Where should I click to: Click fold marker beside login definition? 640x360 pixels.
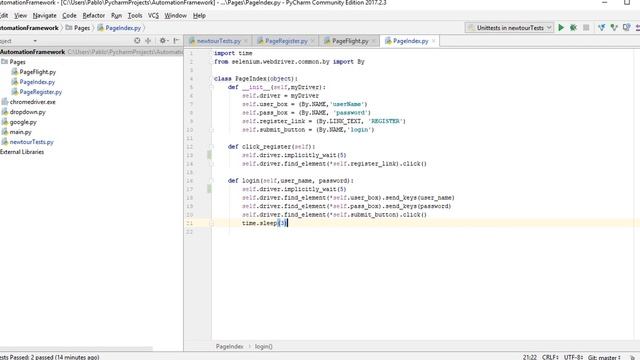[x=211, y=180]
